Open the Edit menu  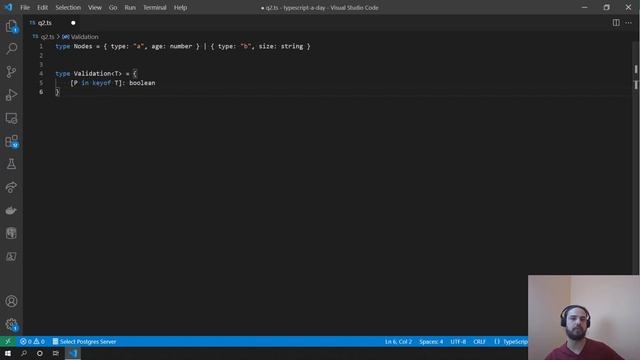42,7
